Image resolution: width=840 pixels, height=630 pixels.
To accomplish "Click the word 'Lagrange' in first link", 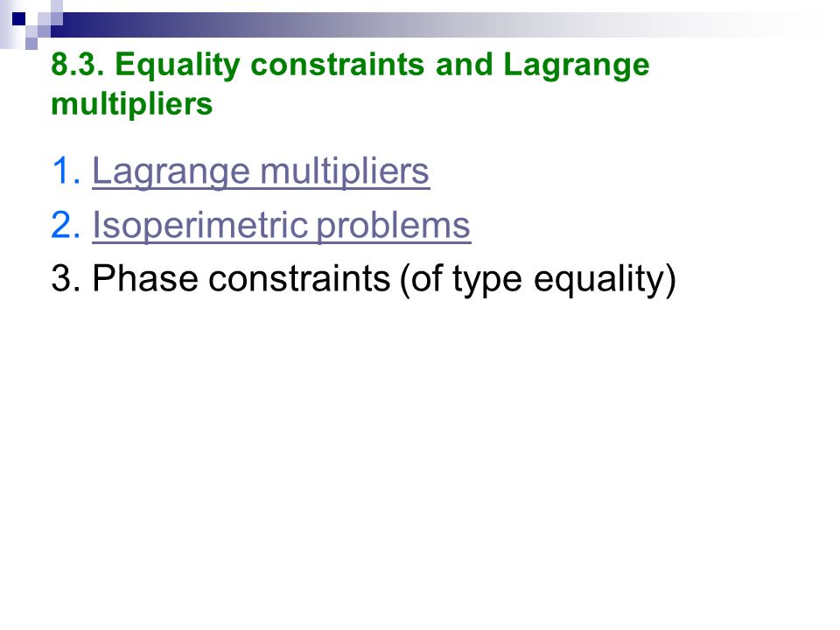I will tap(171, 172).
